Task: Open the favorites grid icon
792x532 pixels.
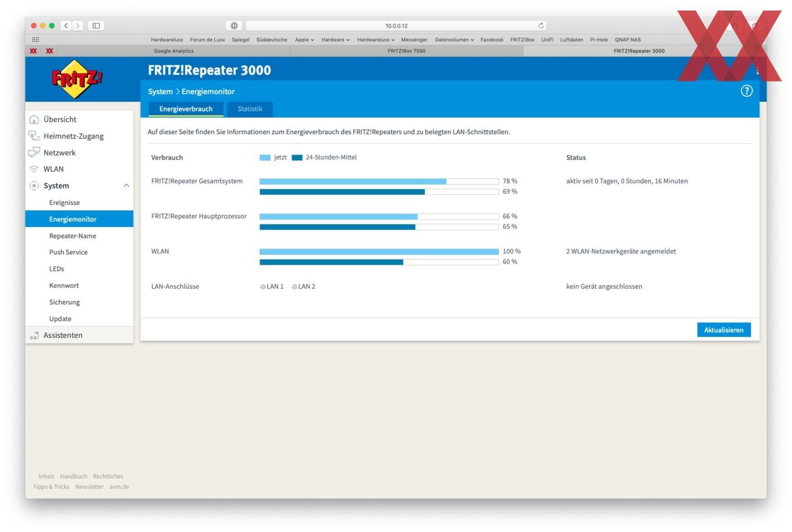Action: click(x=36, y=40)
